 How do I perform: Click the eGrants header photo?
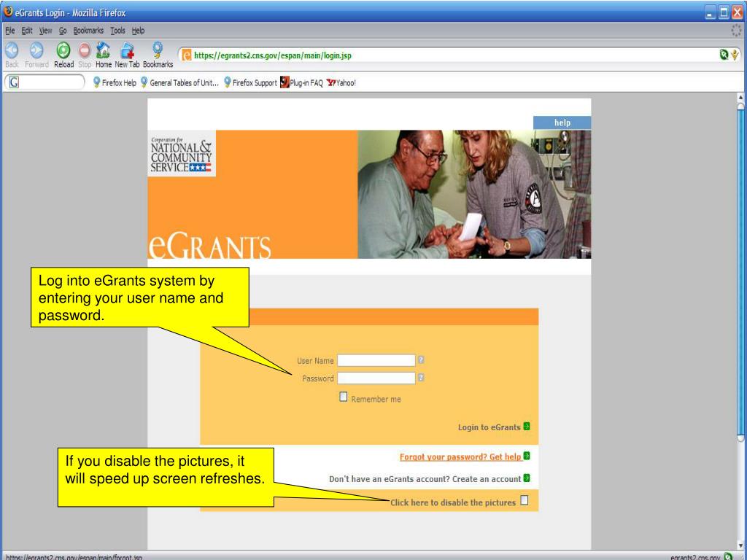point(474,194)
